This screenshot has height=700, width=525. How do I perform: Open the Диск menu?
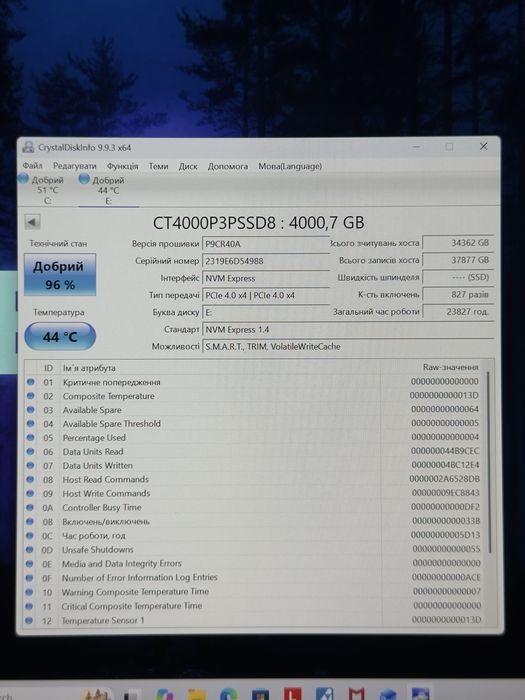[188, 166]
